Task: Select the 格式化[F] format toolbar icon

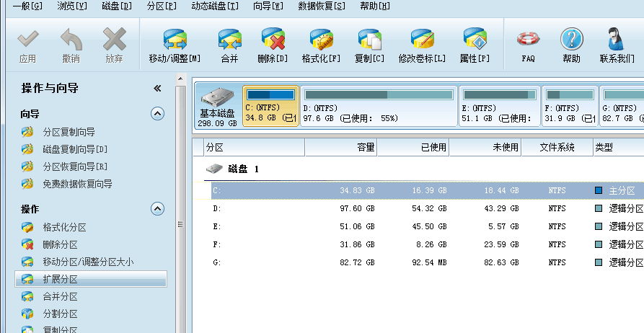Action: tap(321, 40)
